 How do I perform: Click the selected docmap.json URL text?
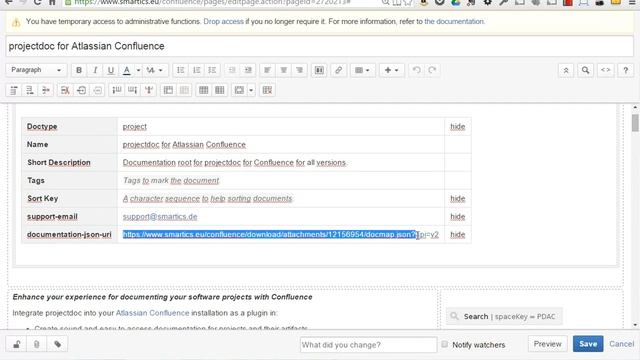pos(269,234)
